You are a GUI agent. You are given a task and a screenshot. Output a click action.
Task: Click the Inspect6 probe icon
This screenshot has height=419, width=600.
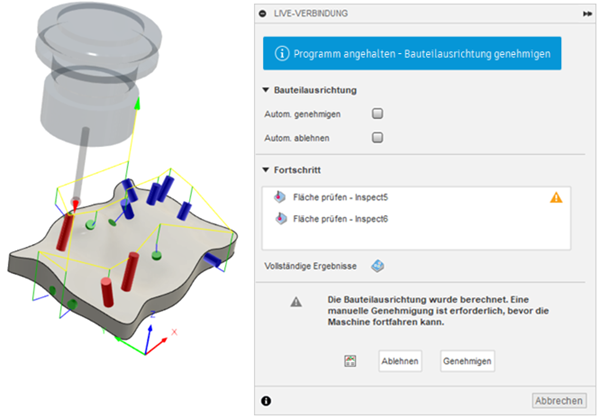point(280,218)
